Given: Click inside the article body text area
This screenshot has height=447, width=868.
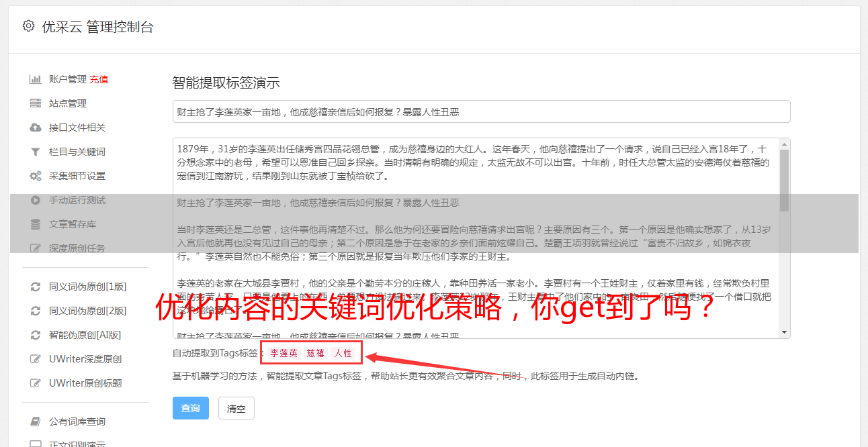Looking at the screenshot, I should click(x=476, y=238).
